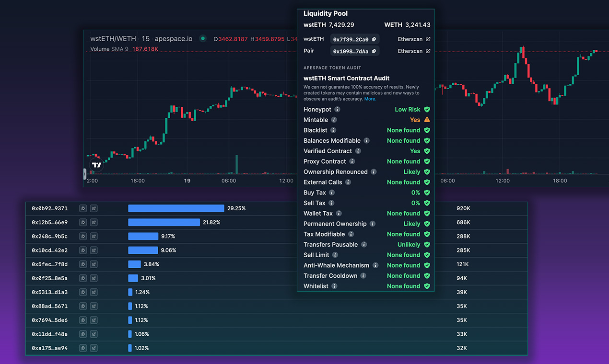Open 0xa175…ae94 in external explorer
Image resolution: width=609 pixels, height=364 pixels.
[x=94, y=348]
